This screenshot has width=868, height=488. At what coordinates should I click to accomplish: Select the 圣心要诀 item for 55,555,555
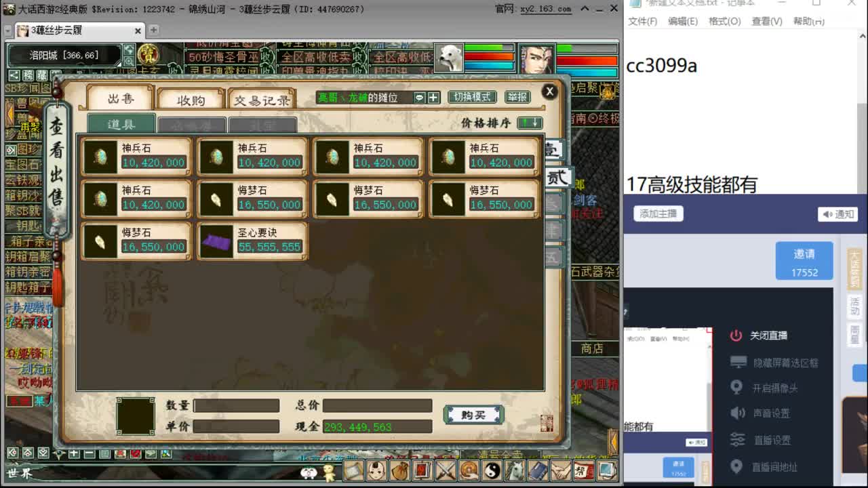click(252, 241)
